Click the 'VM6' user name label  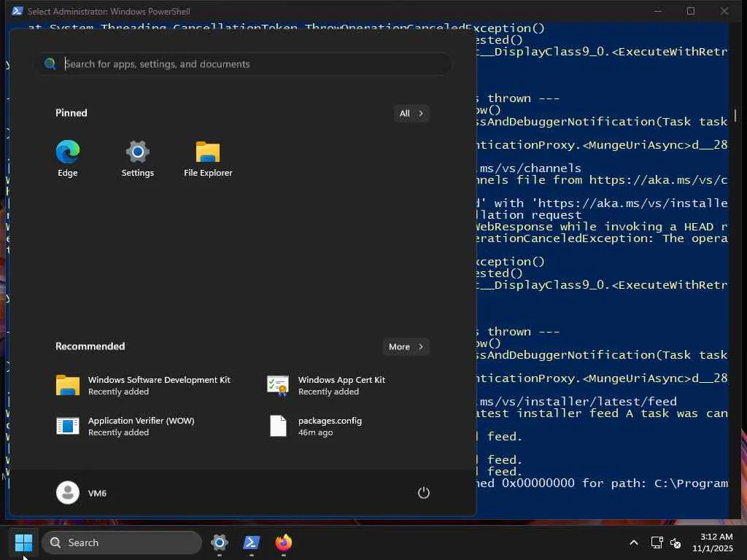[97, 493]
